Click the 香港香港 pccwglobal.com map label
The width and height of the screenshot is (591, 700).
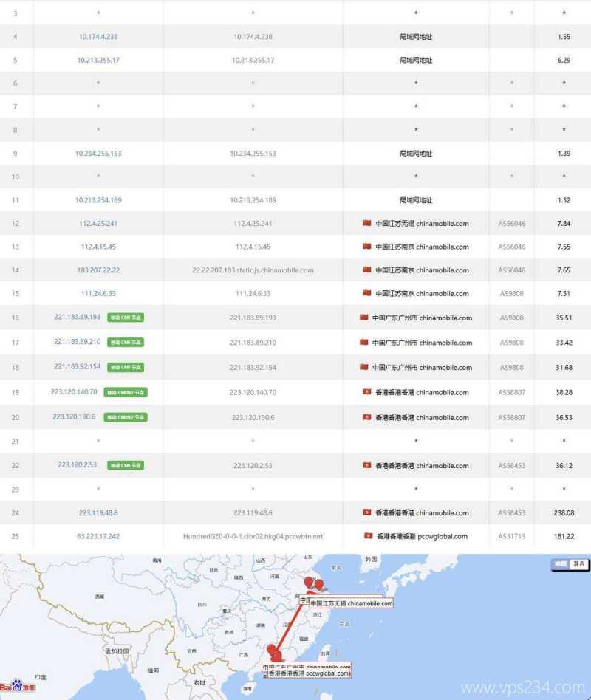(310, 673)
